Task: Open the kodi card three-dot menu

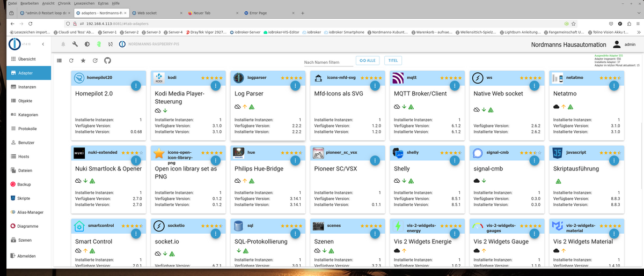Action: coord(215,85)
